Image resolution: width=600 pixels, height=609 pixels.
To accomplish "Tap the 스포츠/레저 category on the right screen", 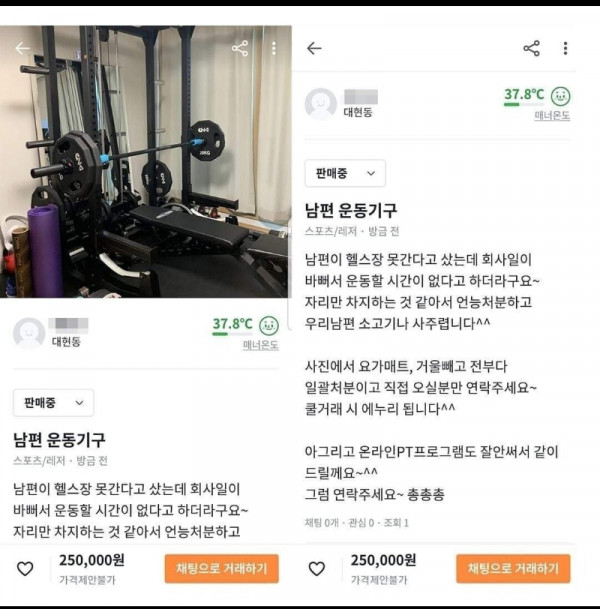I will tap(325, 231).
